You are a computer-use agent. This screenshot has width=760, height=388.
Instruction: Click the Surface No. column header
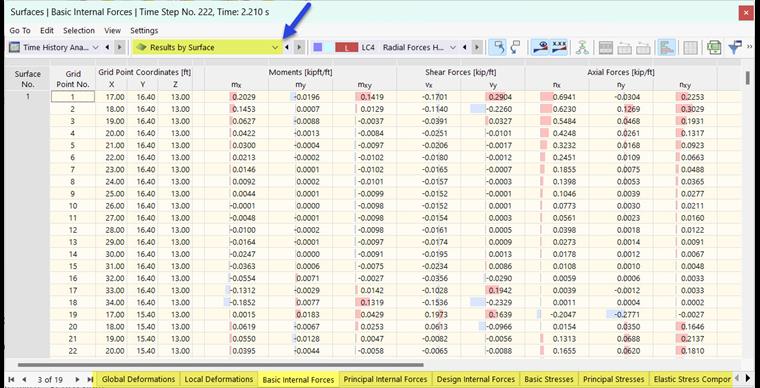click(28, 78)
